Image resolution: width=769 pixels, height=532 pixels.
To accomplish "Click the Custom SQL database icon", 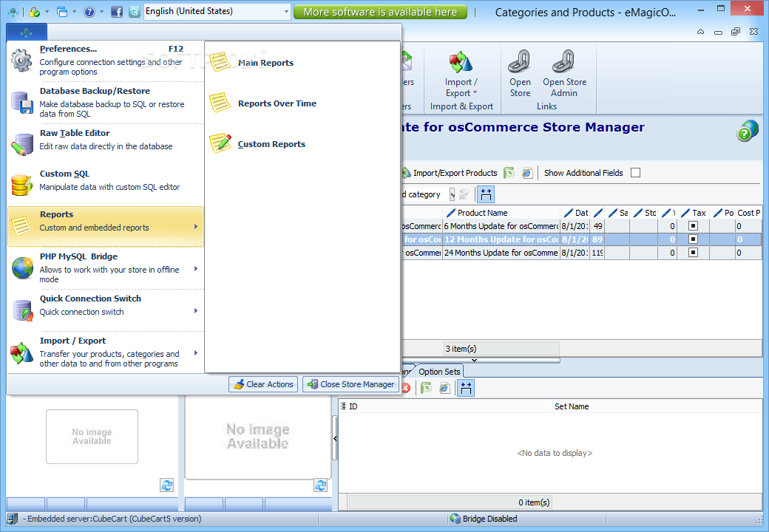I will (21, 185).
